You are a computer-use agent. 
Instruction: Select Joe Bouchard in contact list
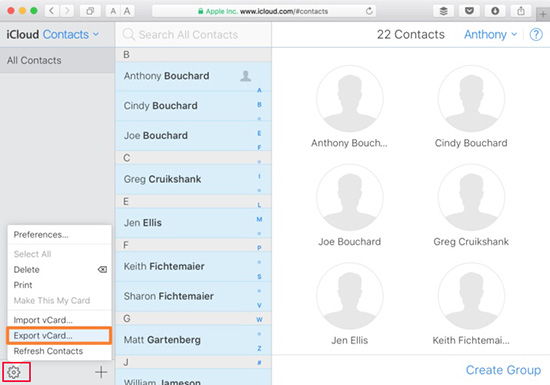tap(193, 136)
